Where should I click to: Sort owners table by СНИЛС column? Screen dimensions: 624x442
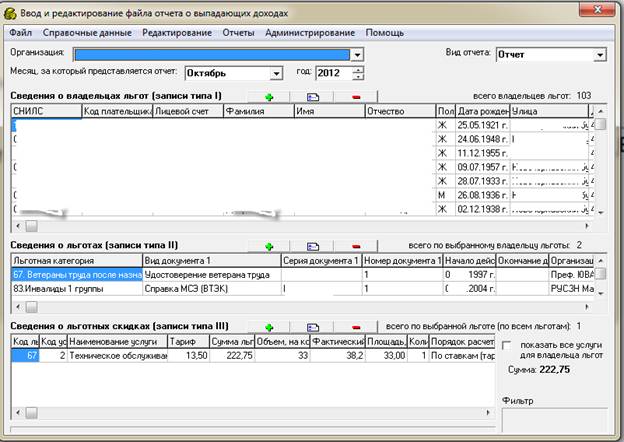pos(47,111)
